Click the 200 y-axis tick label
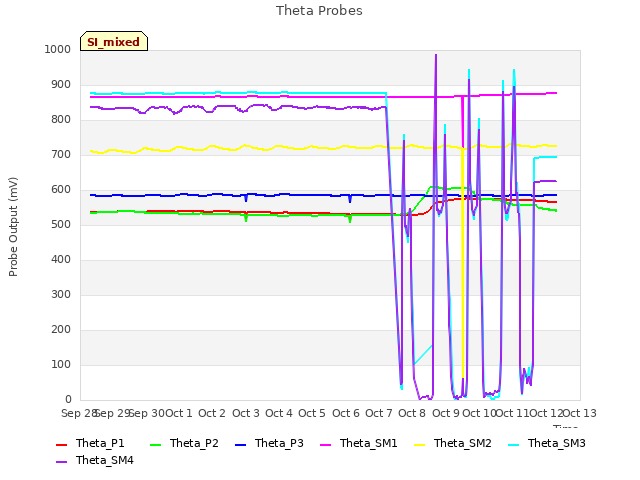 [61, 329]
